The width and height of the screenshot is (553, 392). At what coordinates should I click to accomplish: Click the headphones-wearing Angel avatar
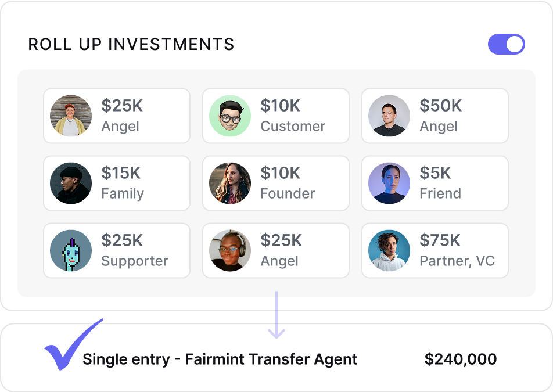coord(230,251)
